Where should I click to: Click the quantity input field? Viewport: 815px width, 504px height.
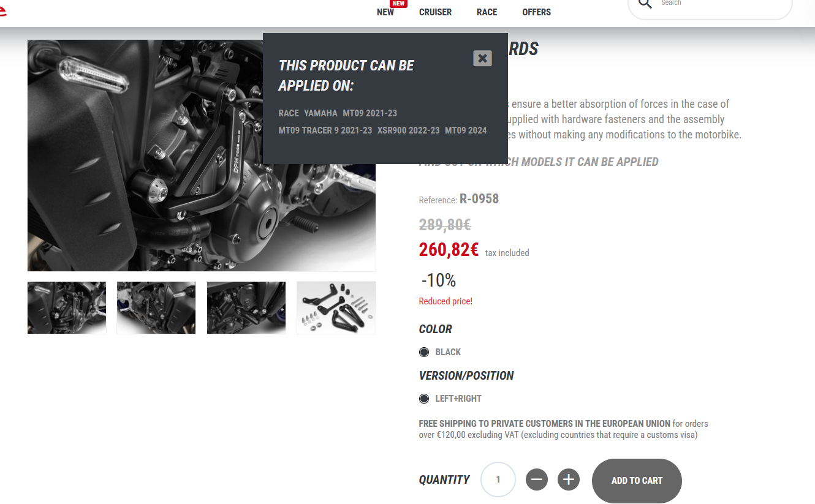pos(498,480)
